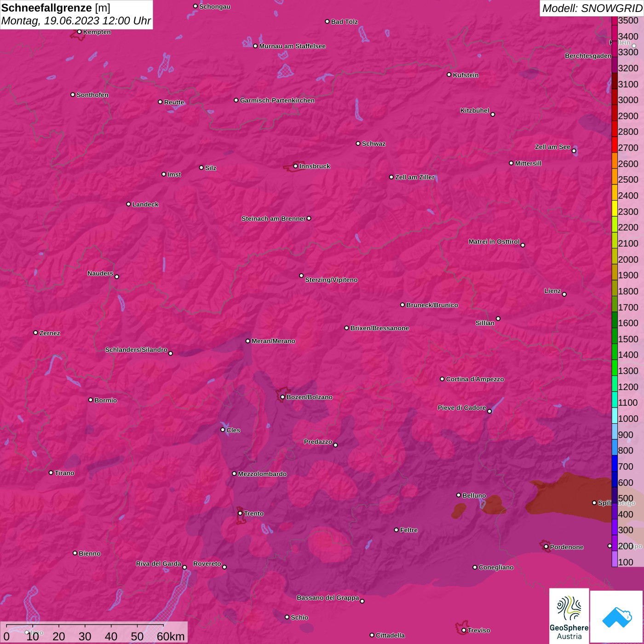
Task: Click the Zernez label
Action: click(x=50, y=333)
